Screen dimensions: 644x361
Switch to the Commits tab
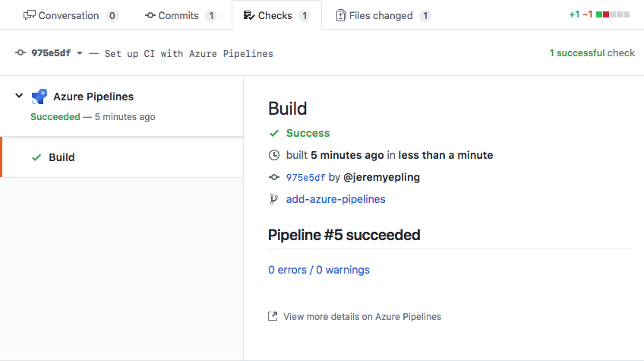[x=181, y=16]
